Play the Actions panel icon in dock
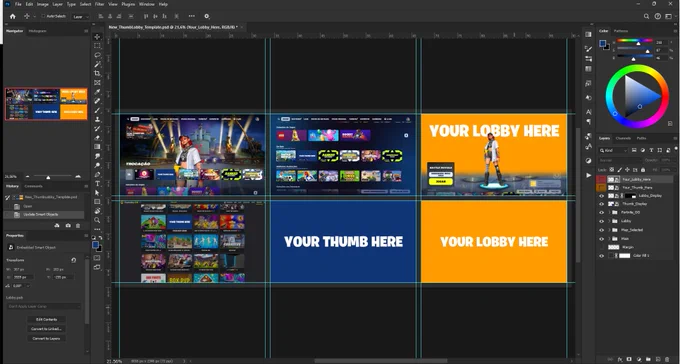 coord(588,175)
